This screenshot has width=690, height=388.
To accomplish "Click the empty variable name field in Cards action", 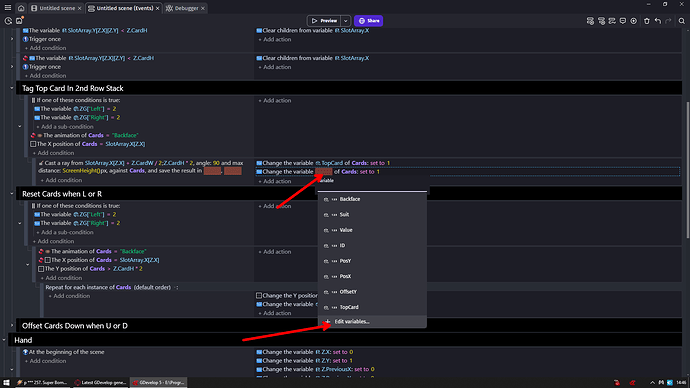I will click(323, 172).
